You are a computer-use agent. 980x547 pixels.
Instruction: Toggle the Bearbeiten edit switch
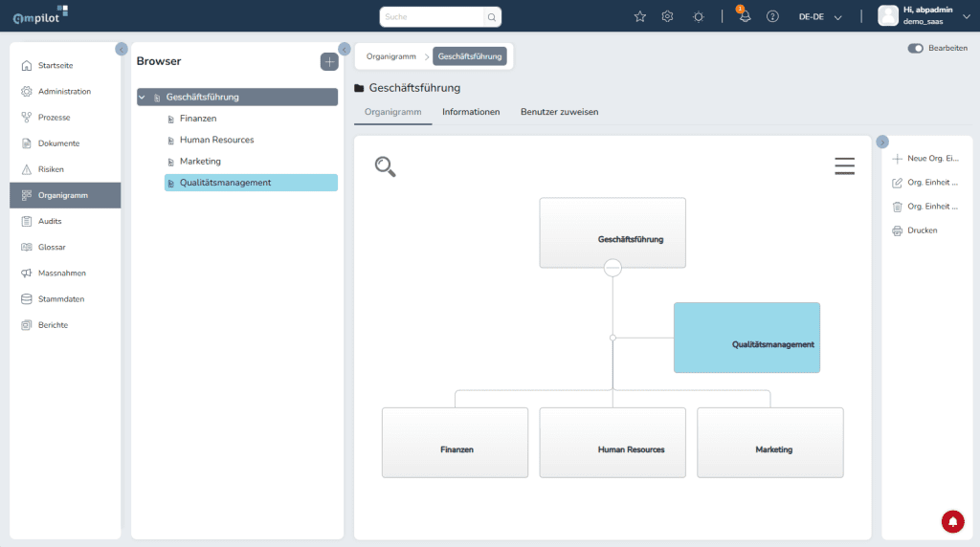pyautogui.click(x=916, y=48)
